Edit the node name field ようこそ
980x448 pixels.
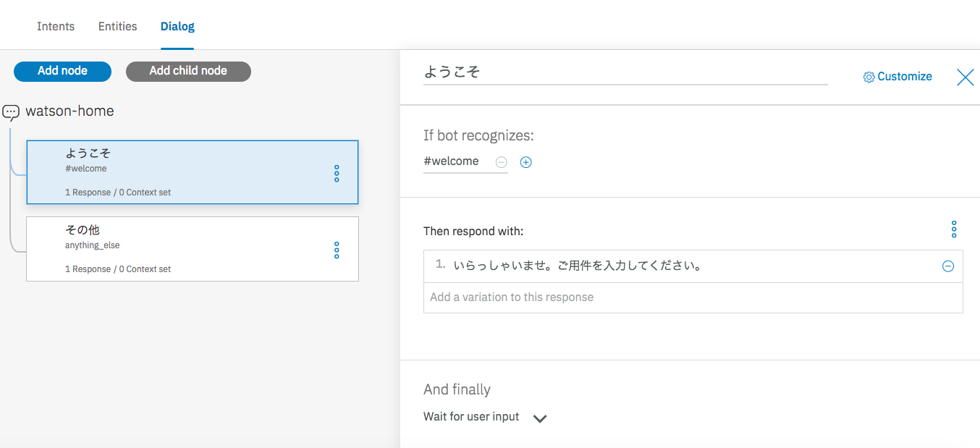click(625, 72)
